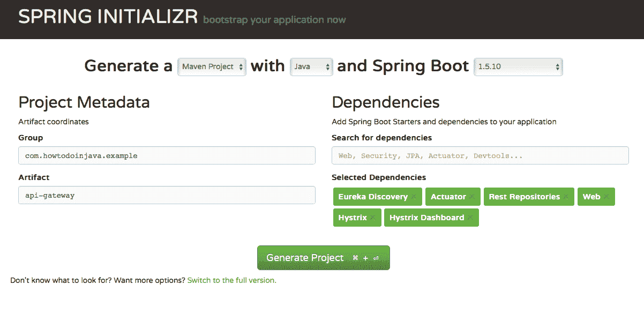The width and height of the screenshot is (644, 314).
Task: Focus the Group input field
Action: coord(167,155)
